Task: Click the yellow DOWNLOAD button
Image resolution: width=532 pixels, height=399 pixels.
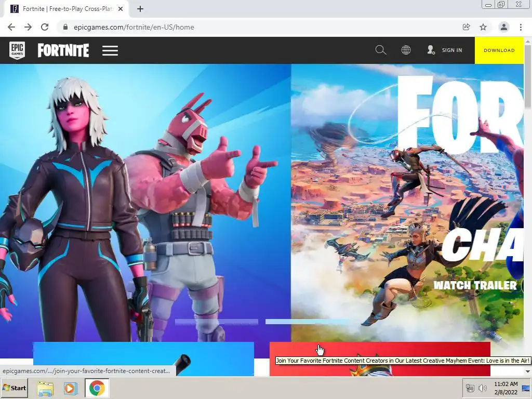Action: (x=499, y=50)
